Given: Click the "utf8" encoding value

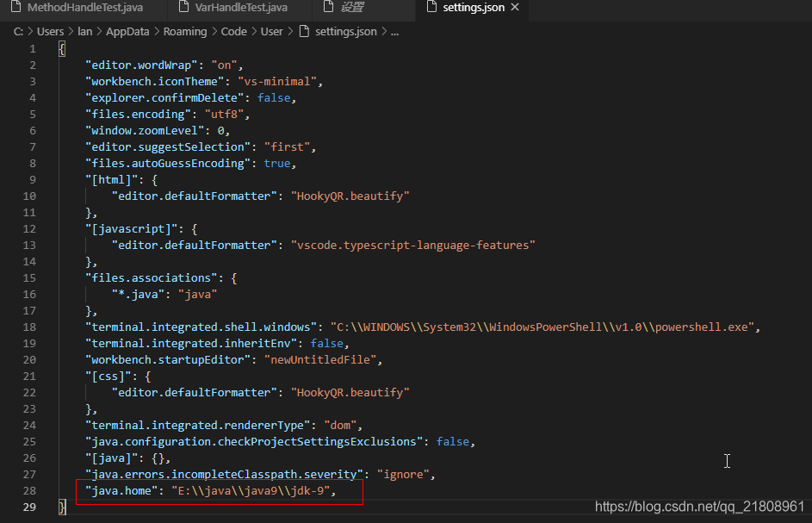Looking at the screenshot, I should 224,114.
